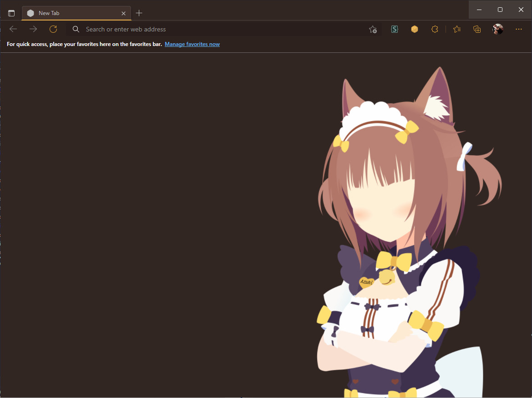Go forward with the right arrow
The width and height of the screenshot is (532, 398).
33,29
